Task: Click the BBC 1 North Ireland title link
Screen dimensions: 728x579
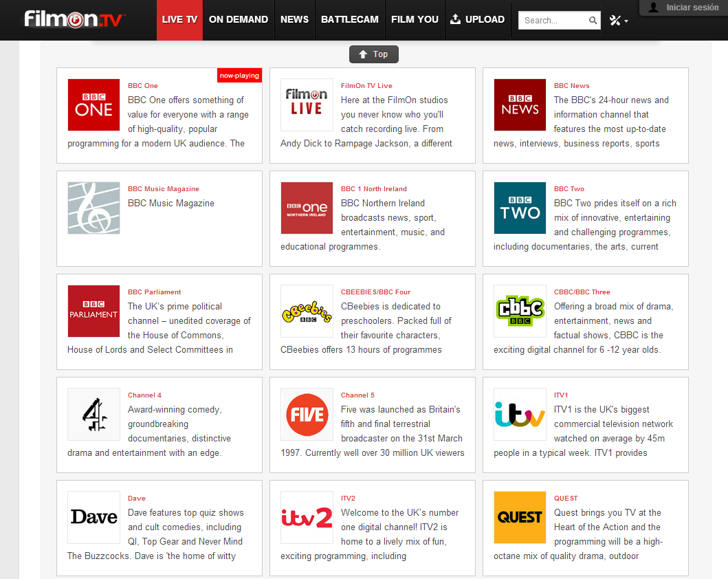Action: click(374, 189)
